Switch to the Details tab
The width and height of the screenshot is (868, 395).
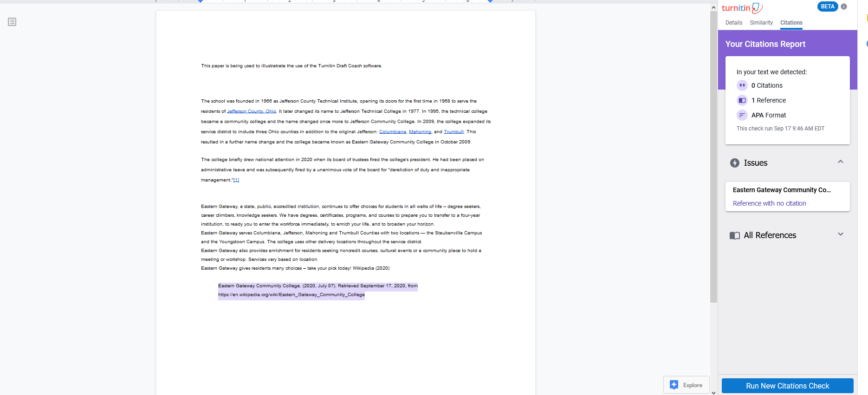coord(733,23)
